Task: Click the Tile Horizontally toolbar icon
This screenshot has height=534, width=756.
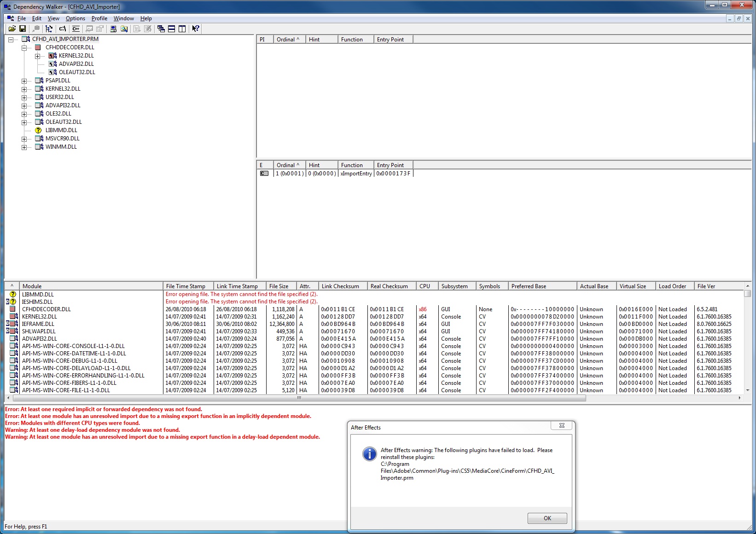Action: [171, 29]
